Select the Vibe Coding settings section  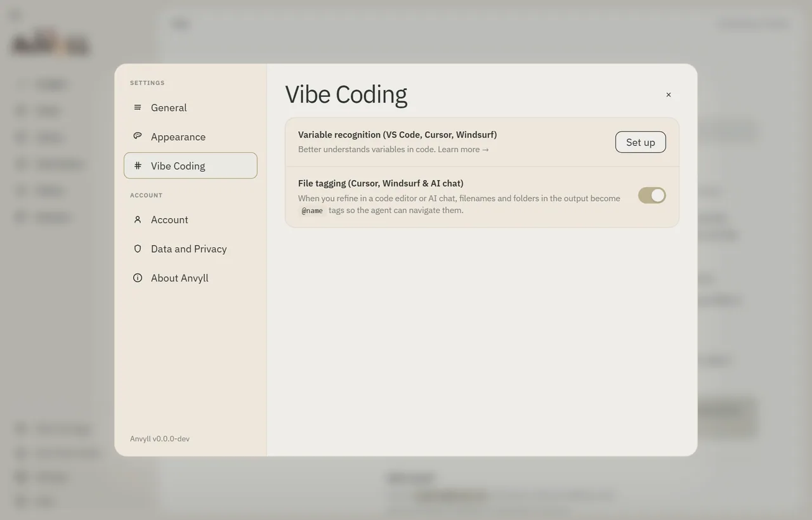click(x=190, y=166)
